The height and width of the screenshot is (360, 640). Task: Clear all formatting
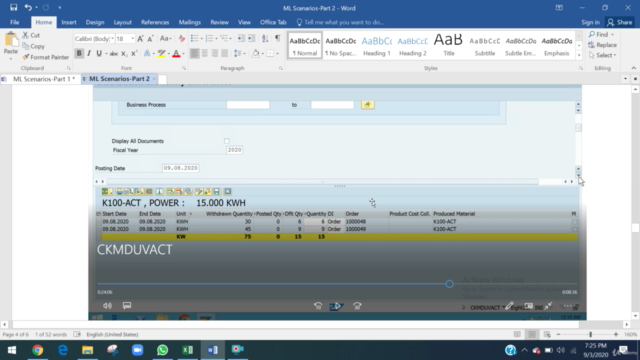tap(182, 39)
